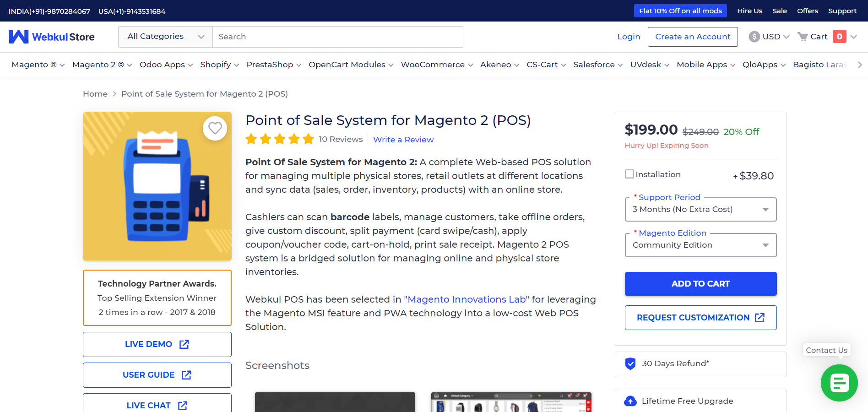Open the Magento ® menu
The image size is (868, 412).
pyautogui.click(x=38, y=65)
